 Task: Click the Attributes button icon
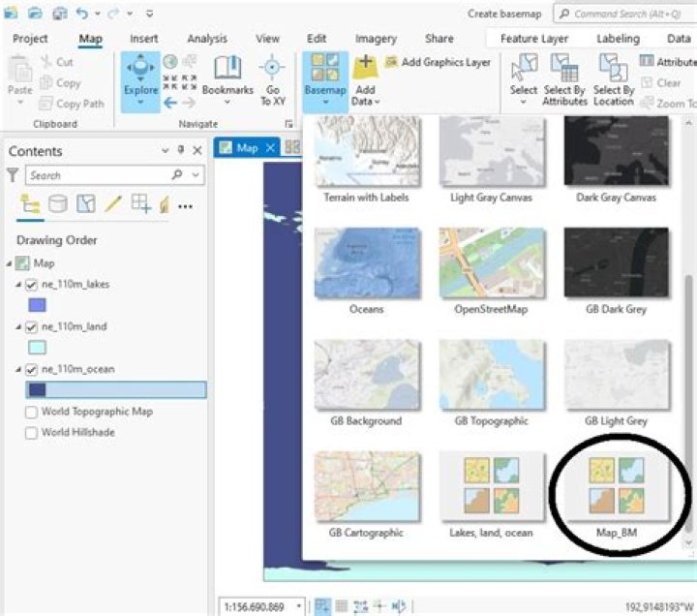click(647, 60)
